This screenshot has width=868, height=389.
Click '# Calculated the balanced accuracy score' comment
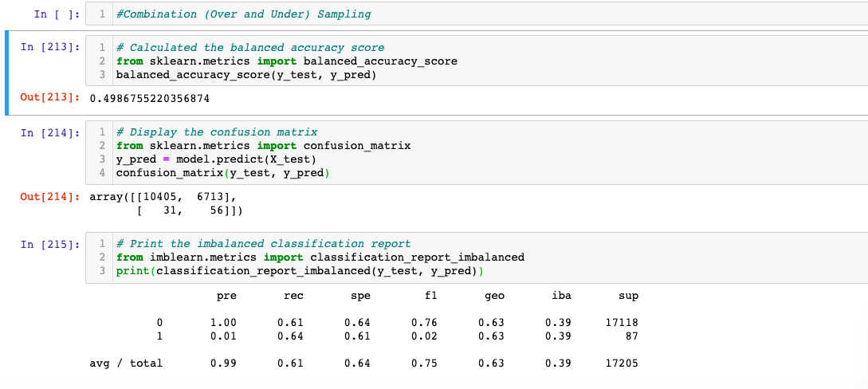pos(250,48)
